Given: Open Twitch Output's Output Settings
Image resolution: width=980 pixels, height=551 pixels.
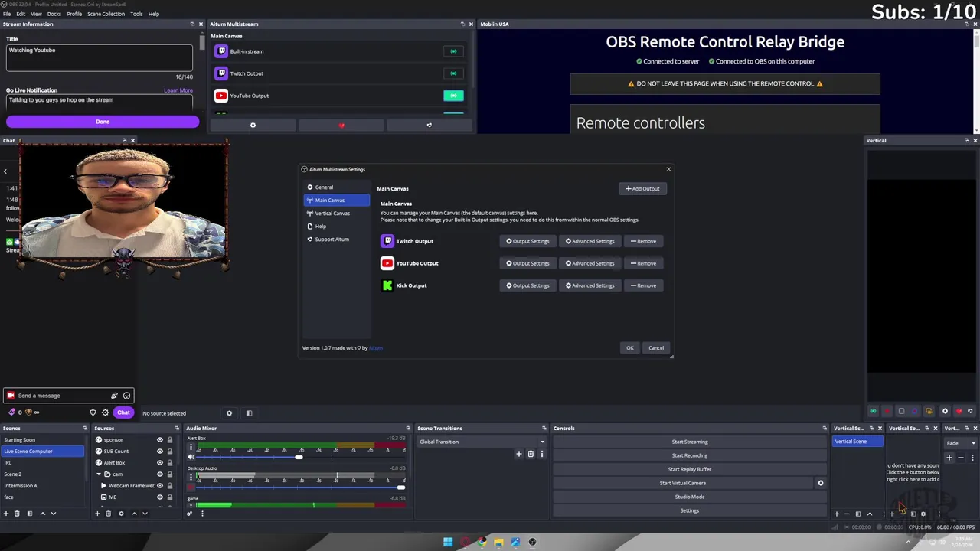Looking at the screenshot, I should pos(528,241).
